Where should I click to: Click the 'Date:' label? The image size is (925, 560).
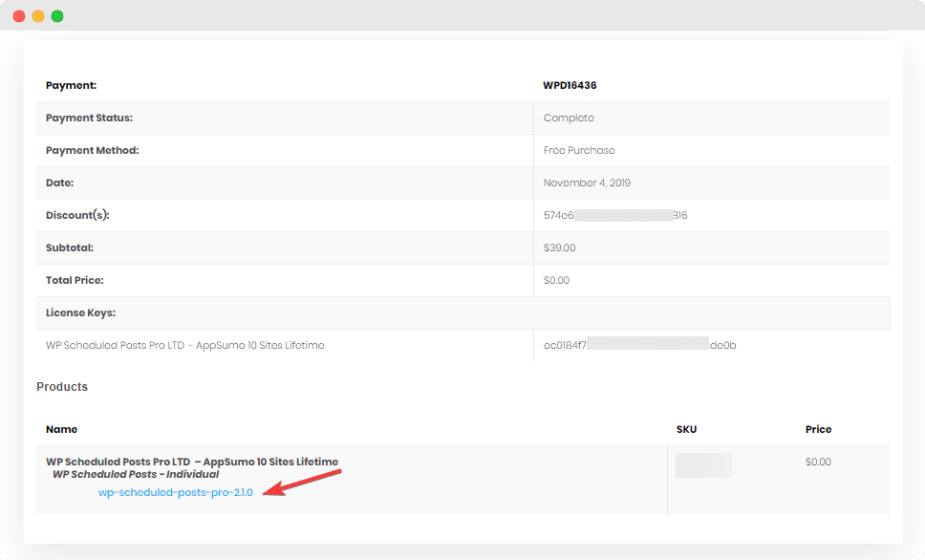(x=59, y=183)
